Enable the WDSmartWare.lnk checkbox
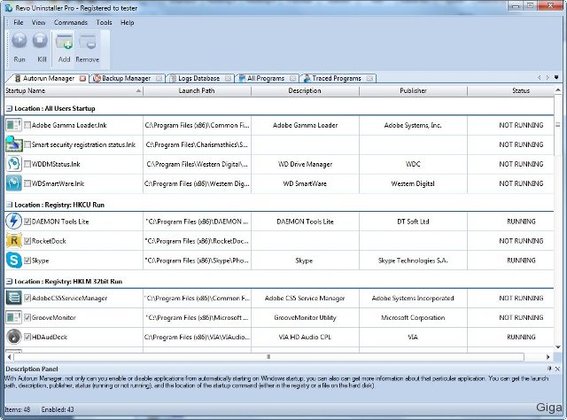Image resolution: width=567 pixels, height=420 pixels. (x=27, y=183)
